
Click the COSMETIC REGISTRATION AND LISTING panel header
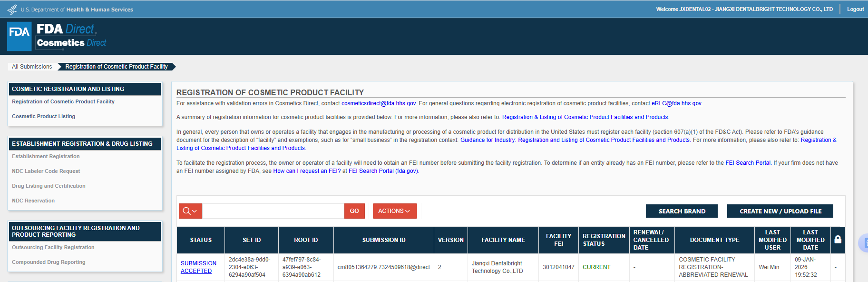85,89
